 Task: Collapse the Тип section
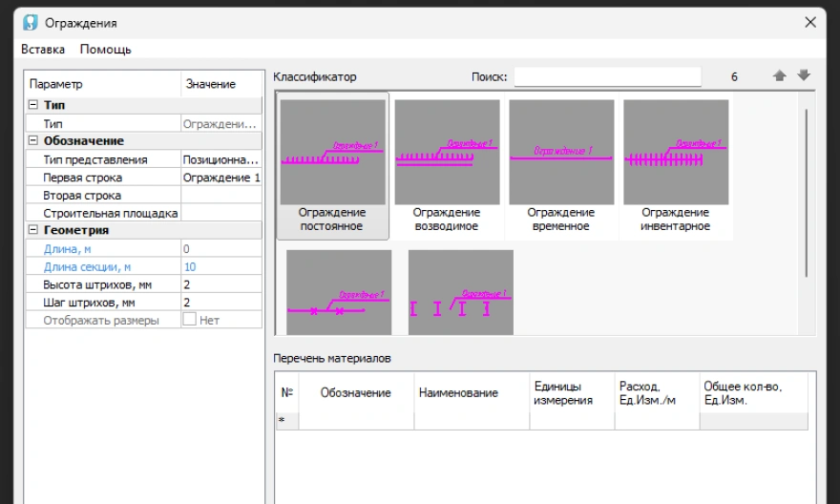[x=33, y=105]
